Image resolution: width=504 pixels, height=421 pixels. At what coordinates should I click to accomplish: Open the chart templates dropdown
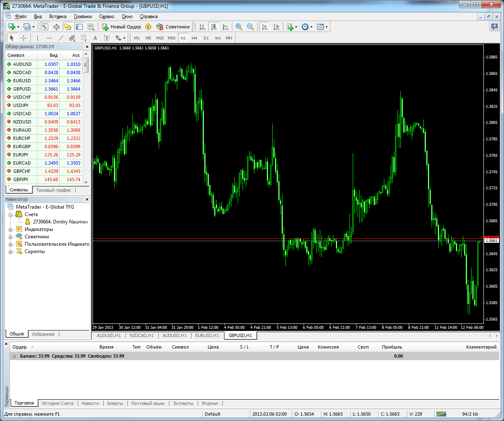[x=322, y=27]
